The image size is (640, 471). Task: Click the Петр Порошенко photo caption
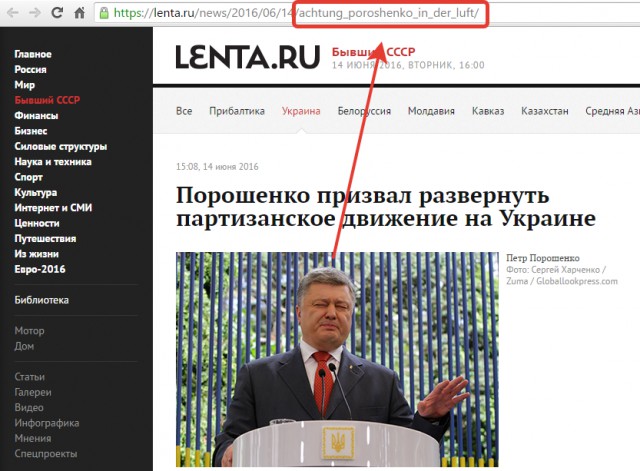coord(543,258)
